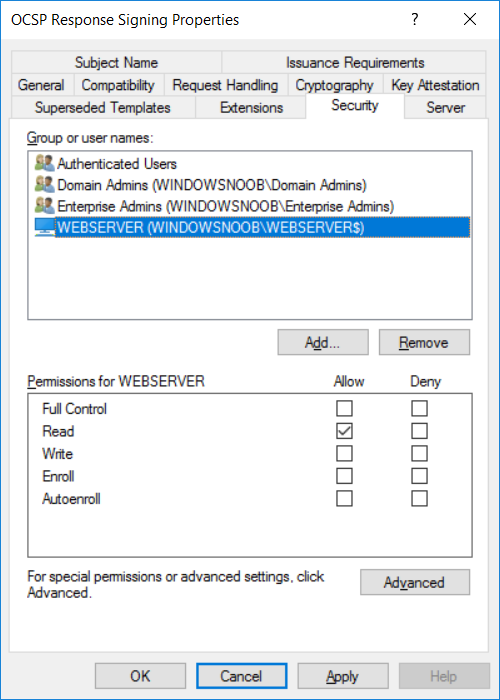The height and width of the screenshot is (700, 500).
Task: Click the Add... button
Action: 323,342
